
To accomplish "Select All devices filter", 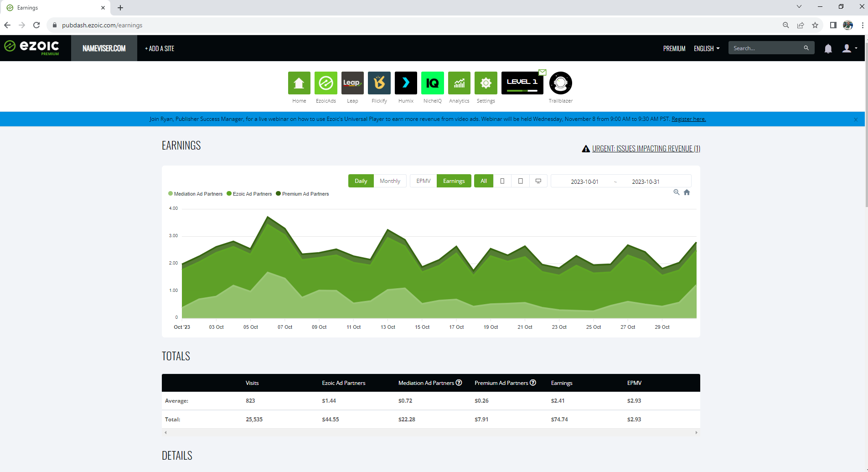I will tap(484, 181).
